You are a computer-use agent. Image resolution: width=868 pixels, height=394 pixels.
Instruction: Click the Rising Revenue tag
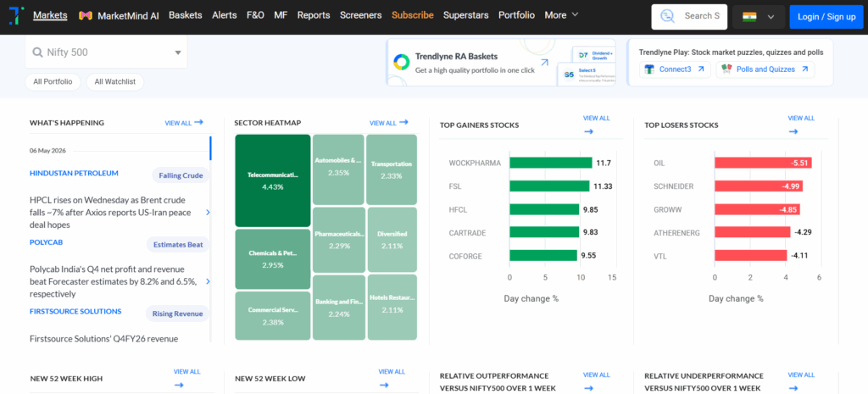tap(178, 314)
